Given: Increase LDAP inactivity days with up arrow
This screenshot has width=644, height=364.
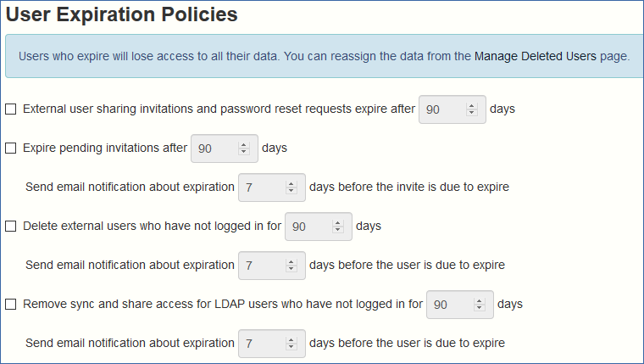Looking at the screenshot, I should click(480, 301).
